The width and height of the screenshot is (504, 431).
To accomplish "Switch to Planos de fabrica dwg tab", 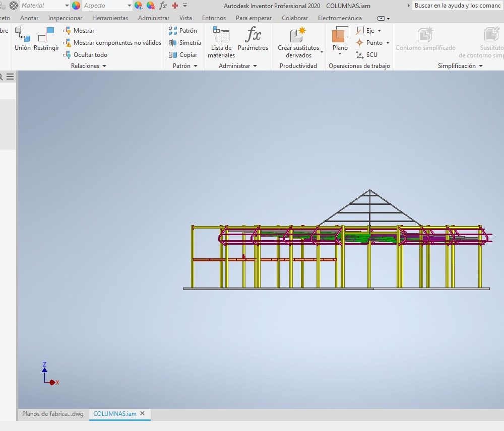I will point(52,414).
